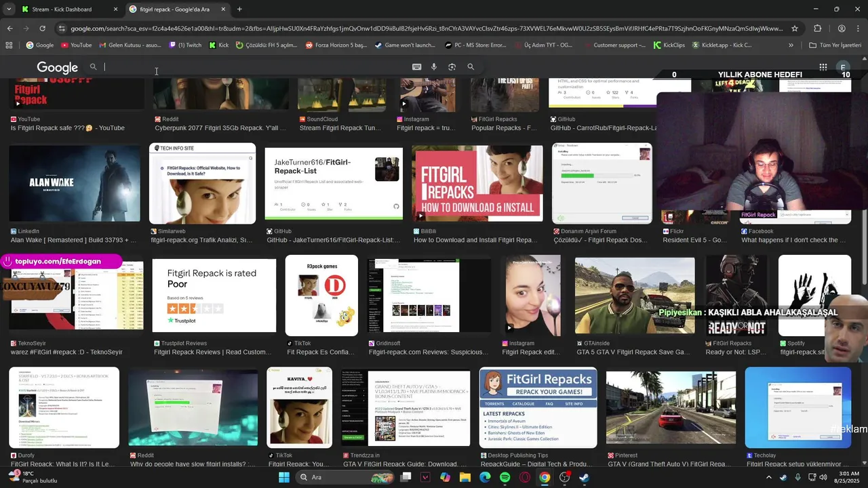868x488 pixels.
Task: Open KickClips bookmark
Action: click(x=669, y=45)
